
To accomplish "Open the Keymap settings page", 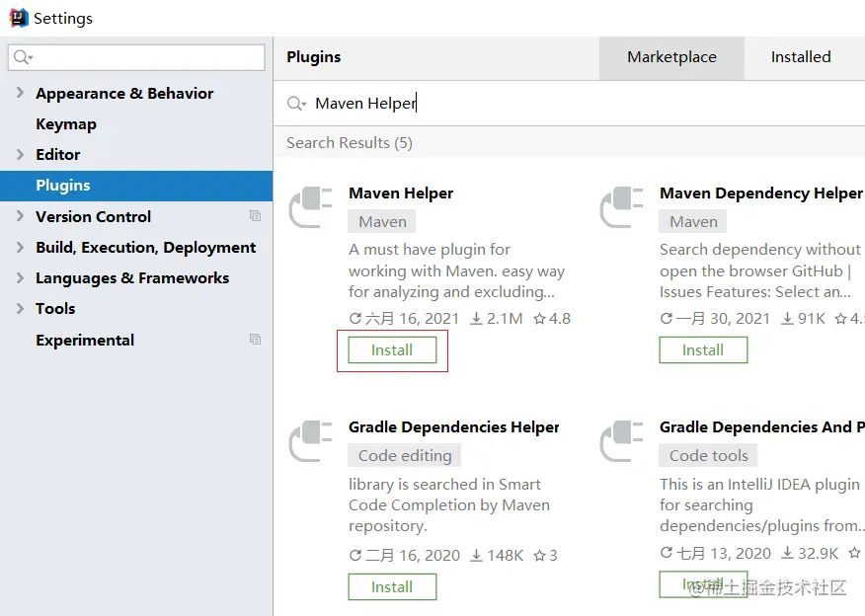I will 65,124.
